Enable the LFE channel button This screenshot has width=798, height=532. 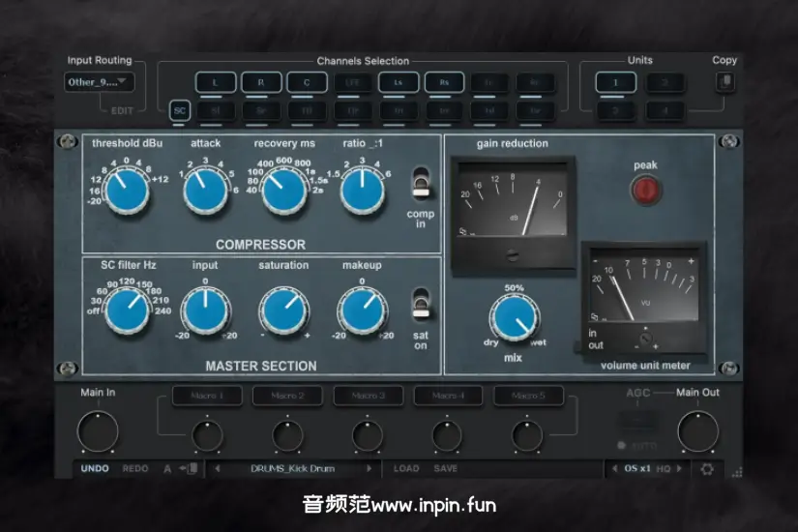click(x=353, y=82)
